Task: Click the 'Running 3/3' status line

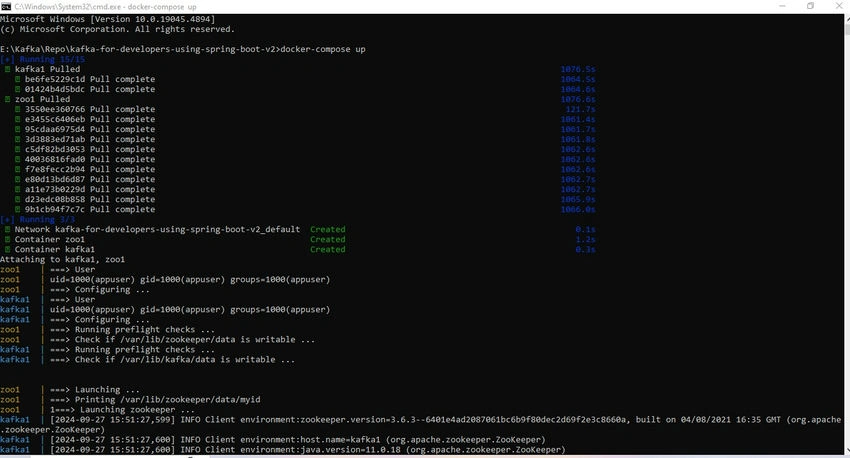Action: (38, 220)
